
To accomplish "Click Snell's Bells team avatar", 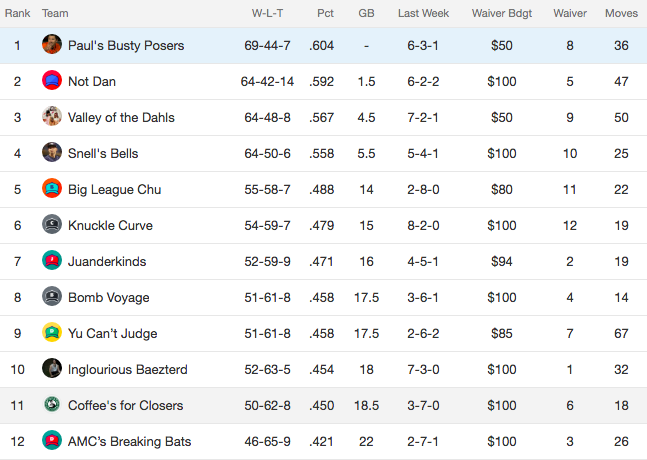I will click(x=52, y=153).
